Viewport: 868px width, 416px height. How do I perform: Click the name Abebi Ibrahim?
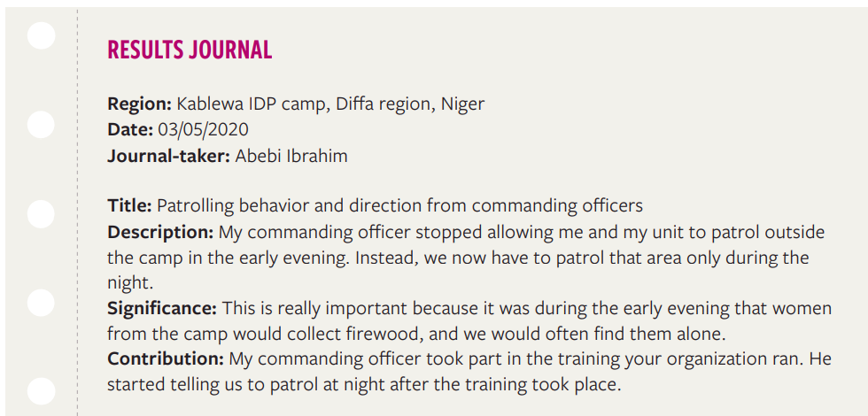(291, 156)
